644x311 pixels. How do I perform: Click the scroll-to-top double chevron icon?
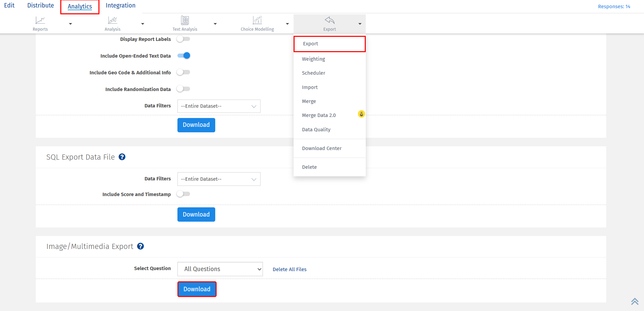(634, 301)
